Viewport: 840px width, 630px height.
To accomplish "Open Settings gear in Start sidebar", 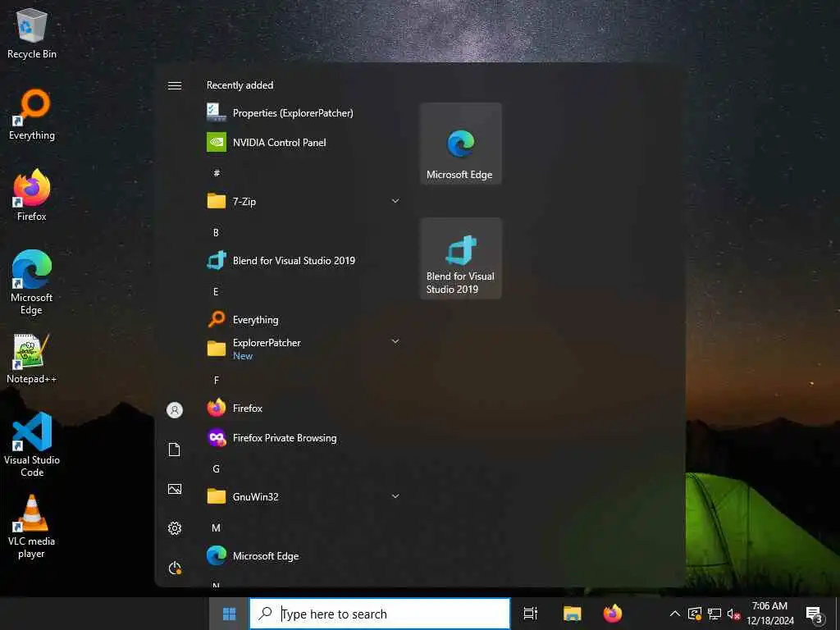I will (x=175, y=528).
